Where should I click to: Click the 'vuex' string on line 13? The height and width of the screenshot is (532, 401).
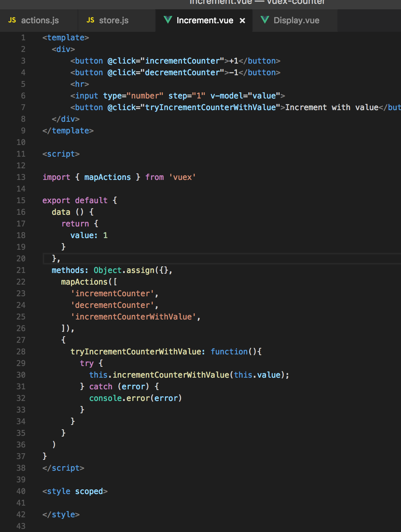pyautogui.click(x=182, y=177)
